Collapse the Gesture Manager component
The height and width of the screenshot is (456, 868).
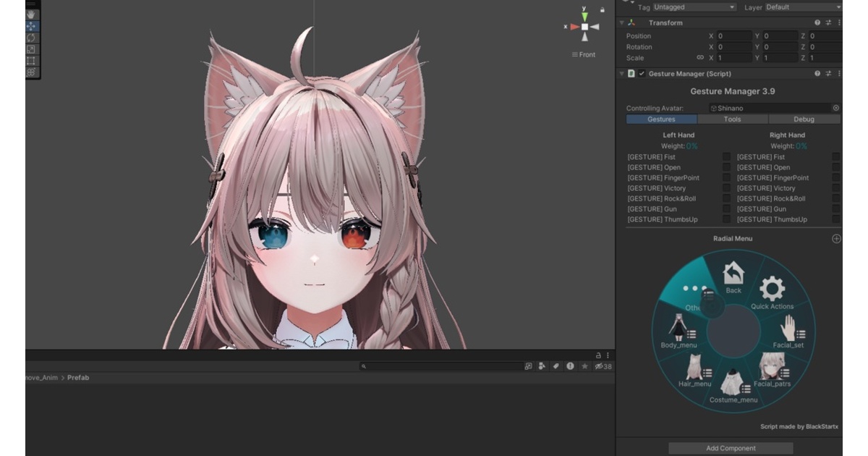(x=622, y=73)
